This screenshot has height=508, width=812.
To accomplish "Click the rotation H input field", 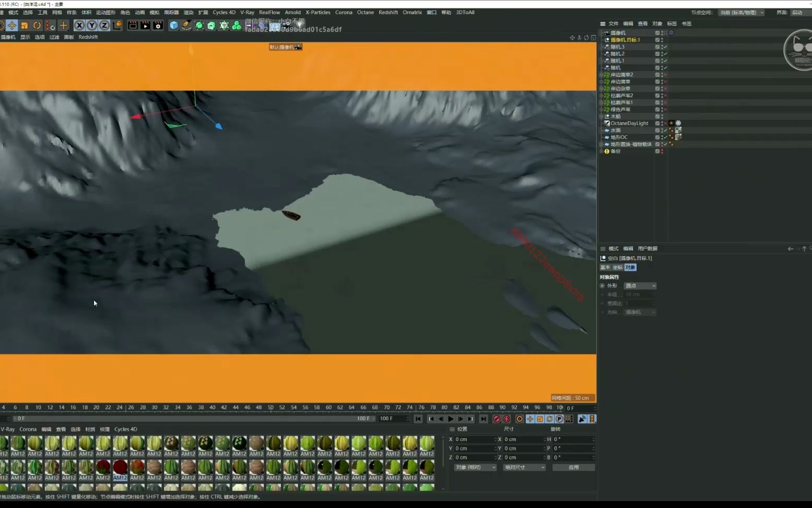I will tap(573, 440).
